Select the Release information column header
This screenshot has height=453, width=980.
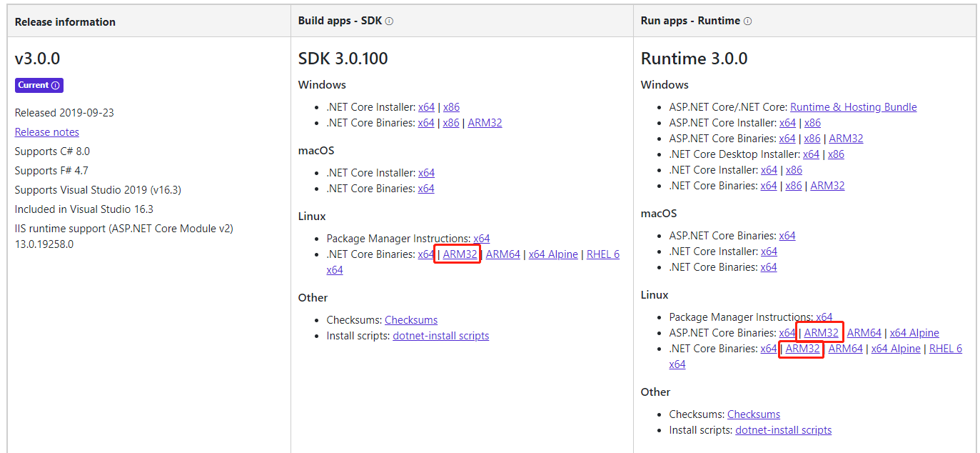pos(65,22)
